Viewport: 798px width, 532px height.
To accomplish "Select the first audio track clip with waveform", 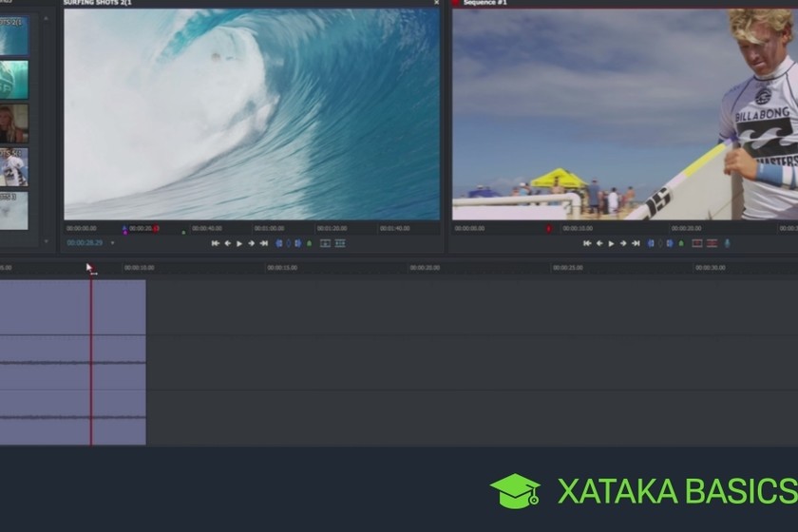I will point(73,363).
